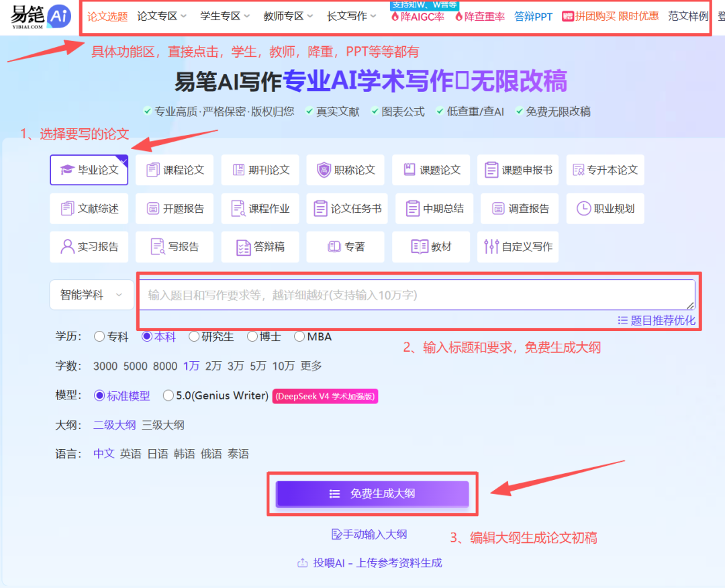The height and width of the screenshot is (588, 725).
Task: Open 范文样例 in navigation
Action: 688,16
